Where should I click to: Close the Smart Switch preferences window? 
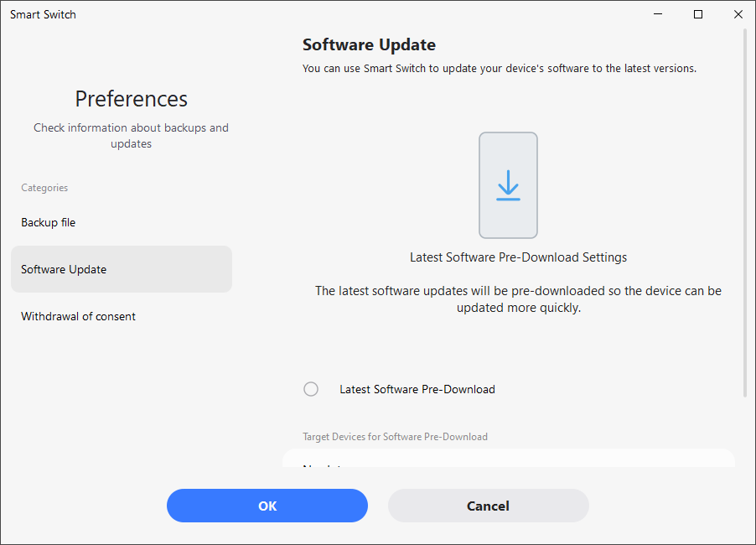[x=738, y=14]
